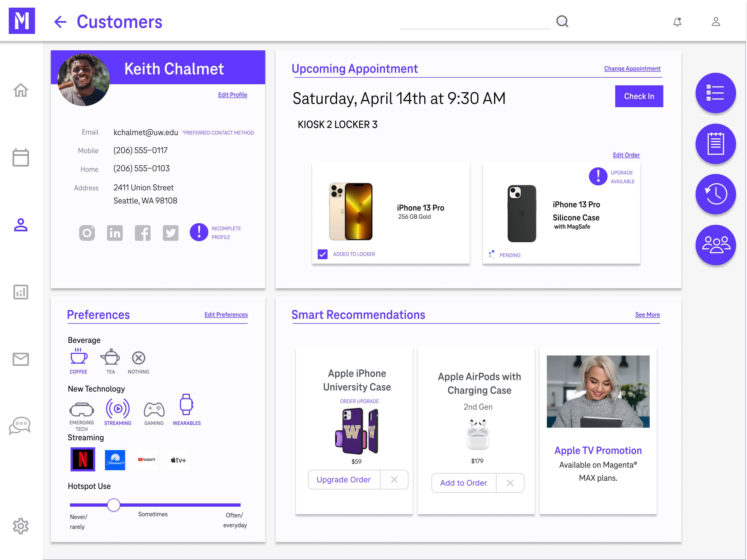Open notifications bell icon
747x560 pixels.
click(x=677, y=22)
